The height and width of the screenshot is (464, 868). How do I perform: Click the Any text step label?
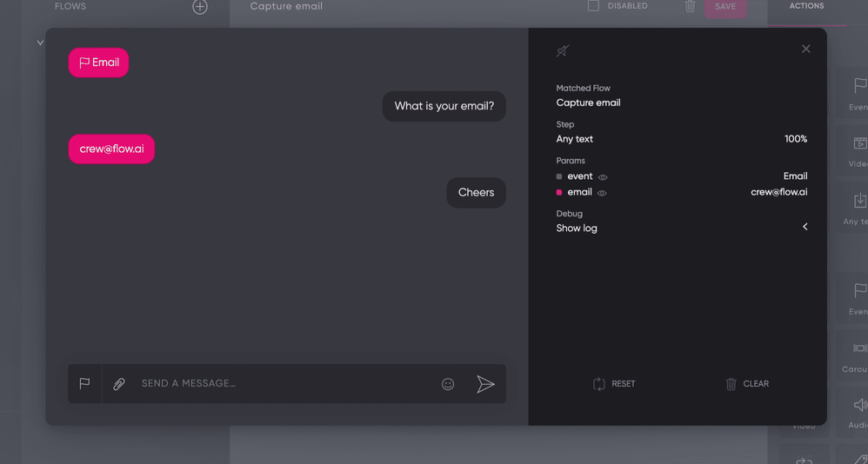point(574,139)
